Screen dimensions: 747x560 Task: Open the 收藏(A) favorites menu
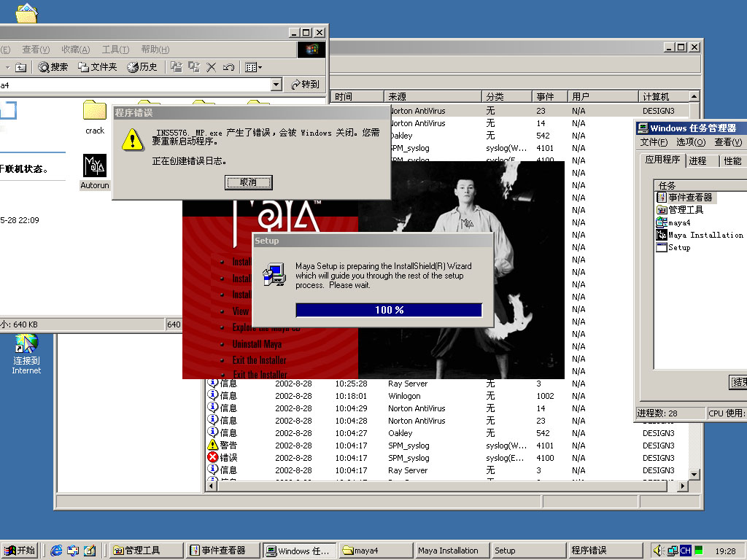pyautogui.click(x=76, y=50)
